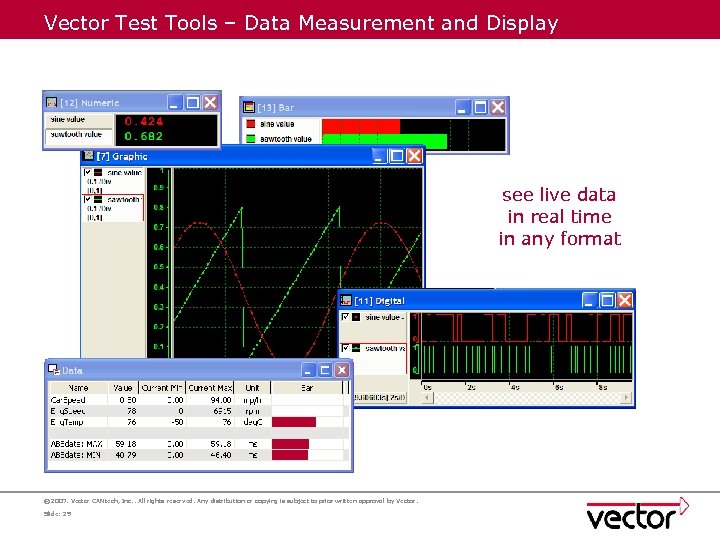Viewport: 720px width, 540px height.
Task: Close the Digital window
Action: pos(625,300)
